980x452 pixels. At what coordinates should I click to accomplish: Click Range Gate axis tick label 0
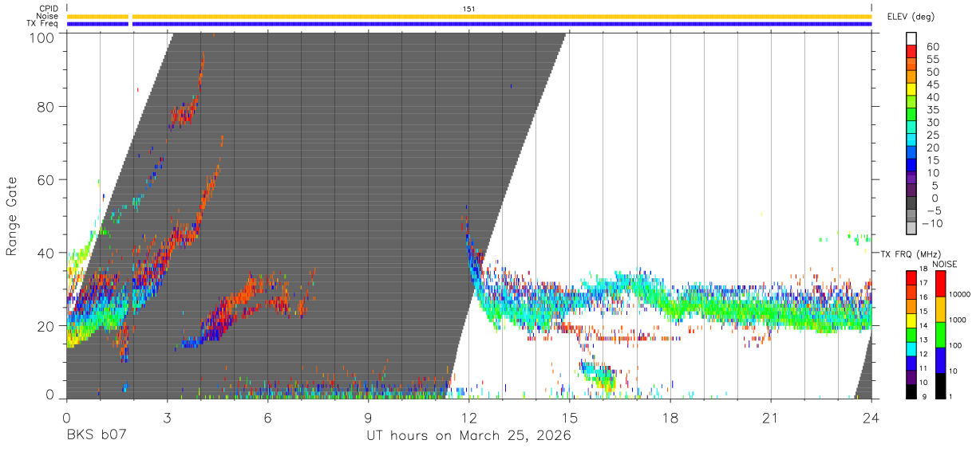49,395
